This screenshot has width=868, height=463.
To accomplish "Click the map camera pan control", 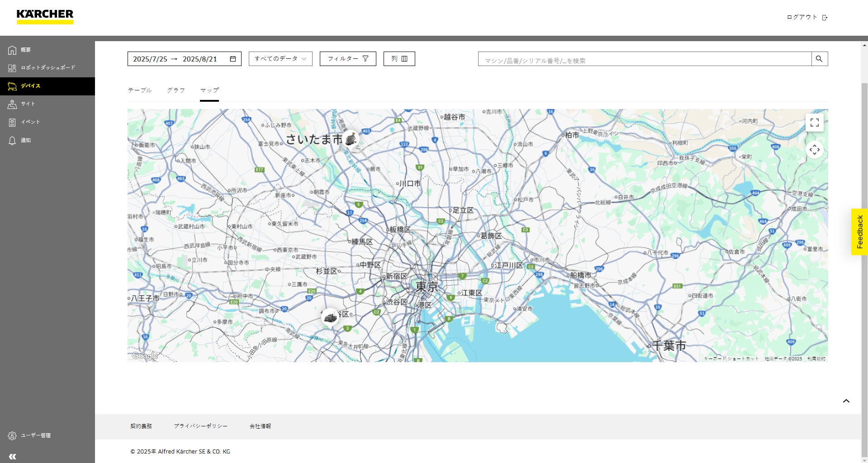I will tap(814, 150).
